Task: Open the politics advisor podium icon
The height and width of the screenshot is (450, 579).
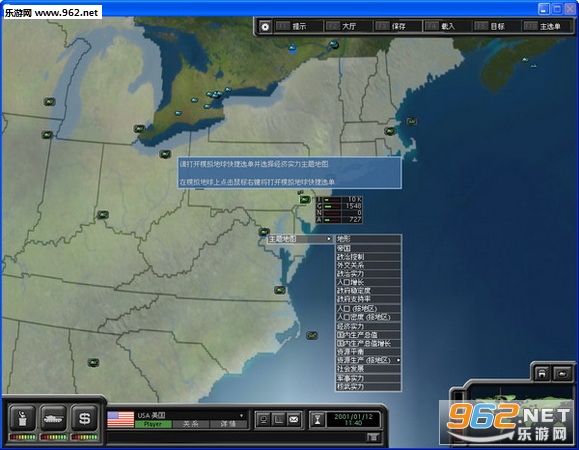Action: click(22, 418)
